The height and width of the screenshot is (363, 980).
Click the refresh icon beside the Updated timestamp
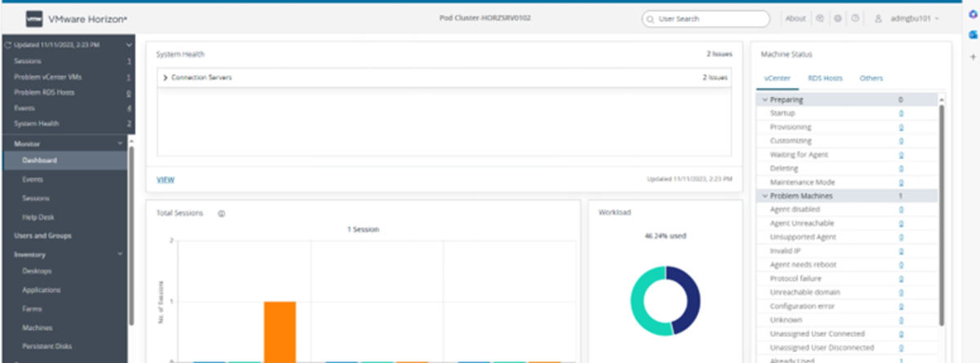point(7,45)
